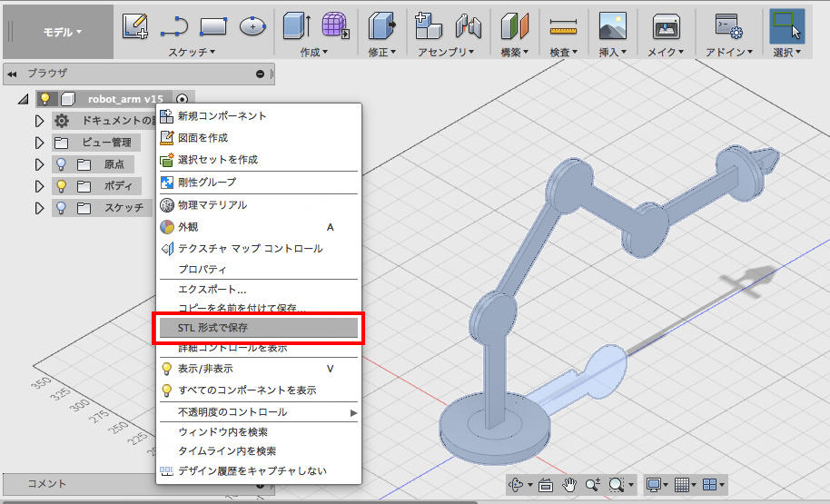Click the Viewports layout icon
The image size is (830, 504).
pos(709,484)
